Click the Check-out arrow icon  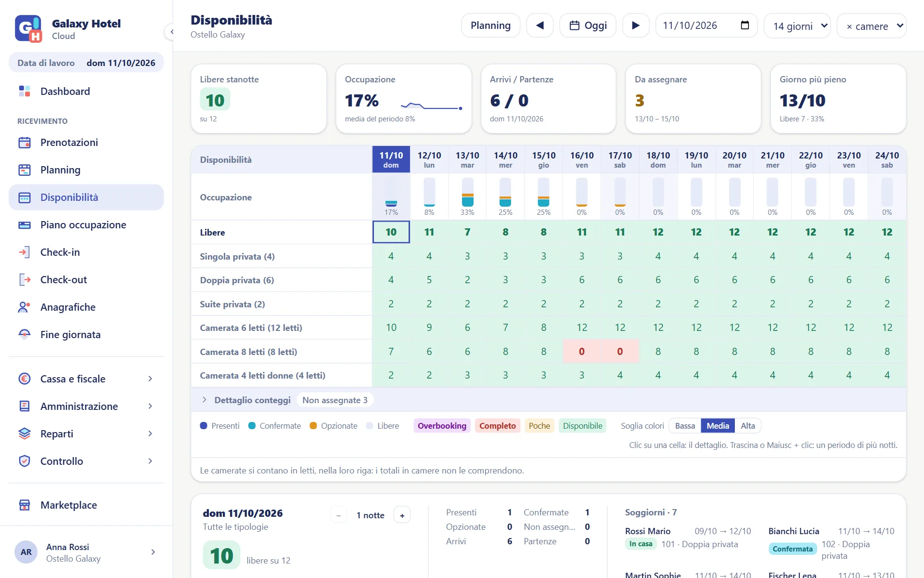click(25, 280)
